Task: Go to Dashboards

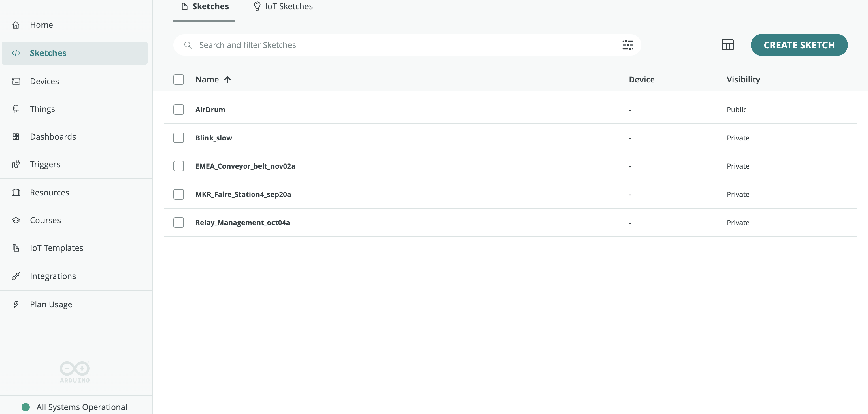Action: coord(52,136)
